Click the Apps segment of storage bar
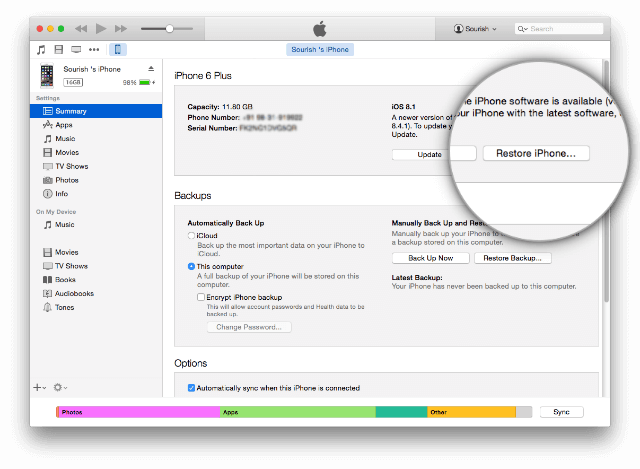This screenshot has width=640, height=469. click(298, 412)
